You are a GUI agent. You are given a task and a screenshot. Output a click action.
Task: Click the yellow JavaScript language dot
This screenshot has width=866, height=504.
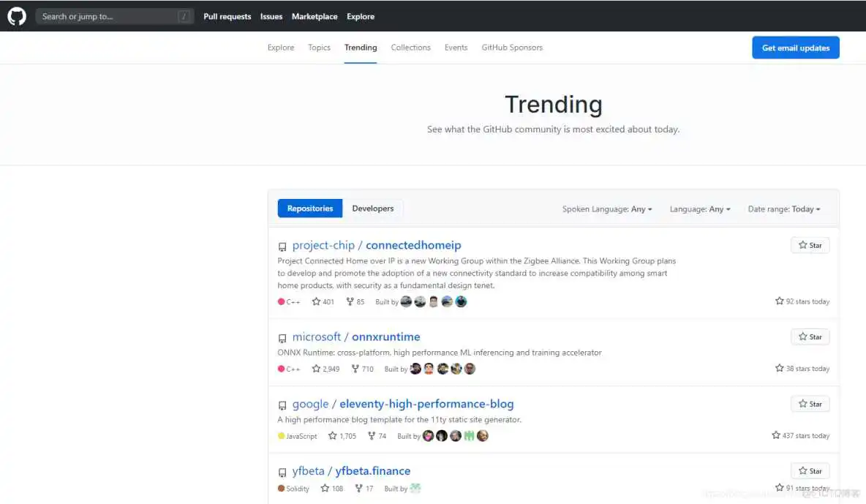tap(281, 436)
